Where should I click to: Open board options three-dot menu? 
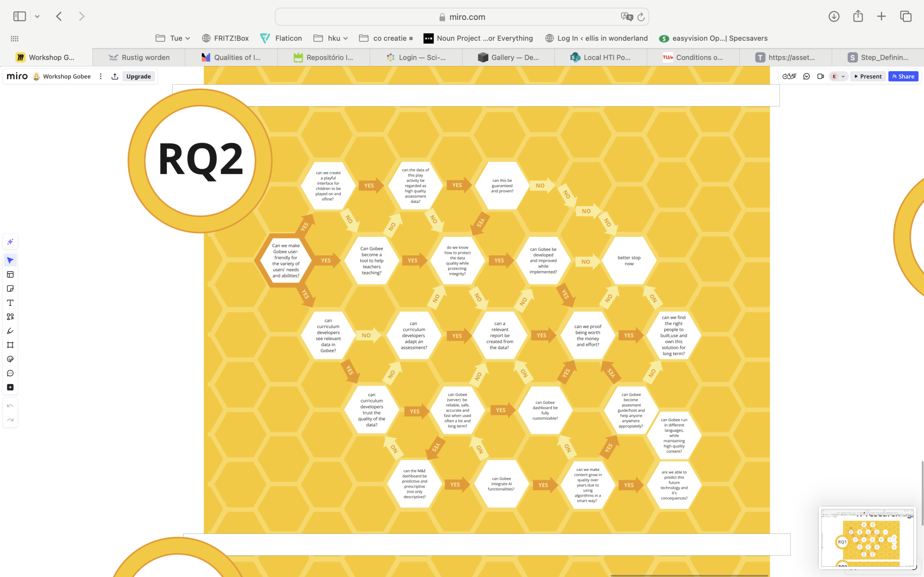point(100,76)
